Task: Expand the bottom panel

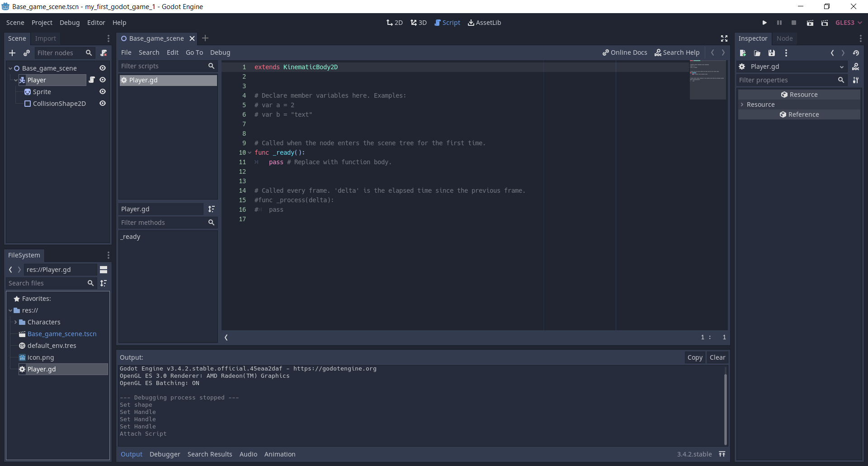Action: click(x=722, y=454)
